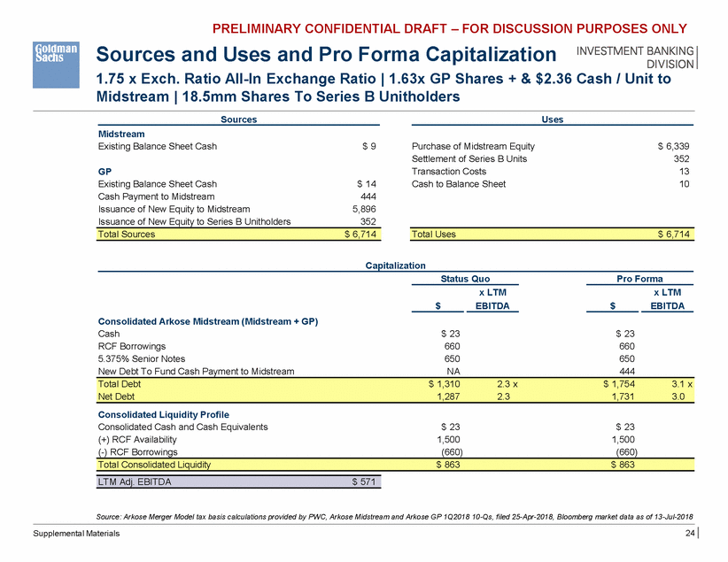Select the Sources and Uses slide title
Screen dimensions: 728x562
point(325,52)
